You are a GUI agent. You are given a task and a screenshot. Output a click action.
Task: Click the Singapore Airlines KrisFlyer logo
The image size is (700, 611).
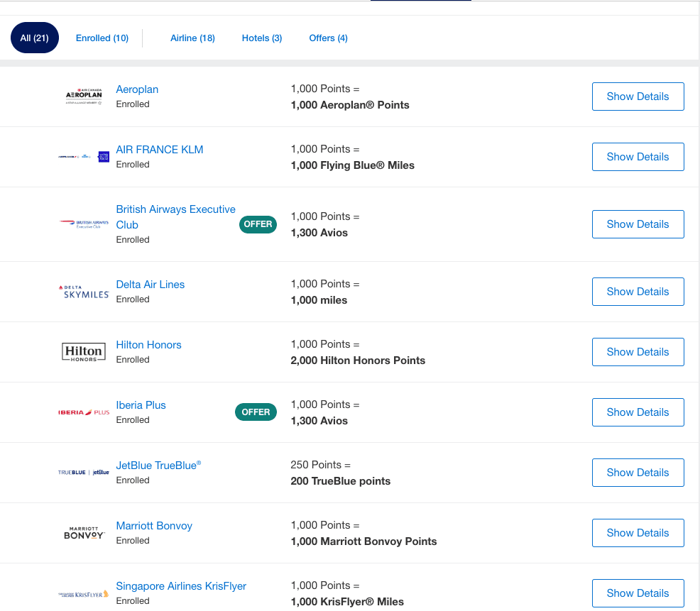(x=84, y=594)
